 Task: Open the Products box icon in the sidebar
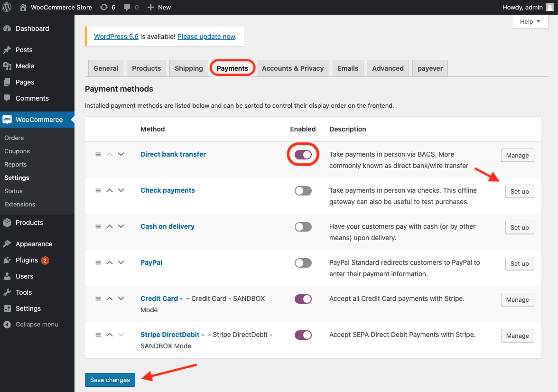[x=7, y=223]
